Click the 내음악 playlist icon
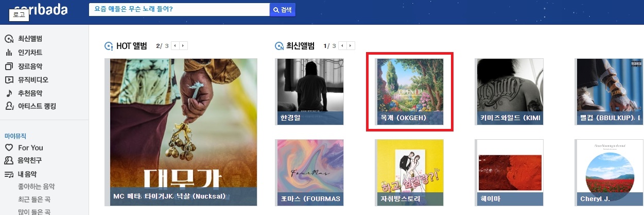644x215 pixels. [x=9, y=174]
